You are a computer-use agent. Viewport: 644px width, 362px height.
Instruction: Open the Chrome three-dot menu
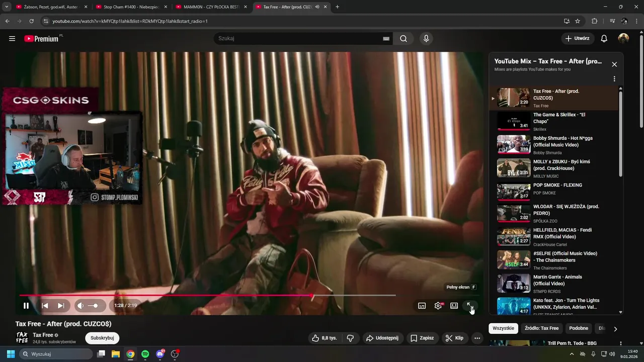coord(637,21)
